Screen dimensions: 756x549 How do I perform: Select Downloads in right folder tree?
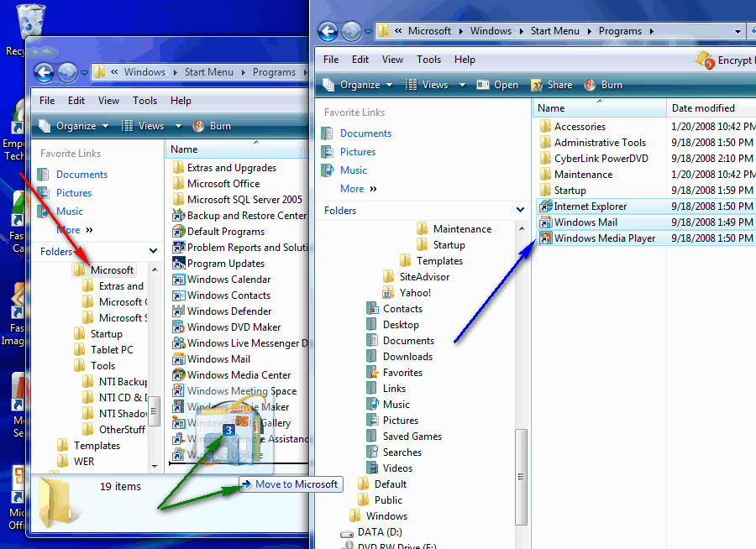[x=400, y=357]
